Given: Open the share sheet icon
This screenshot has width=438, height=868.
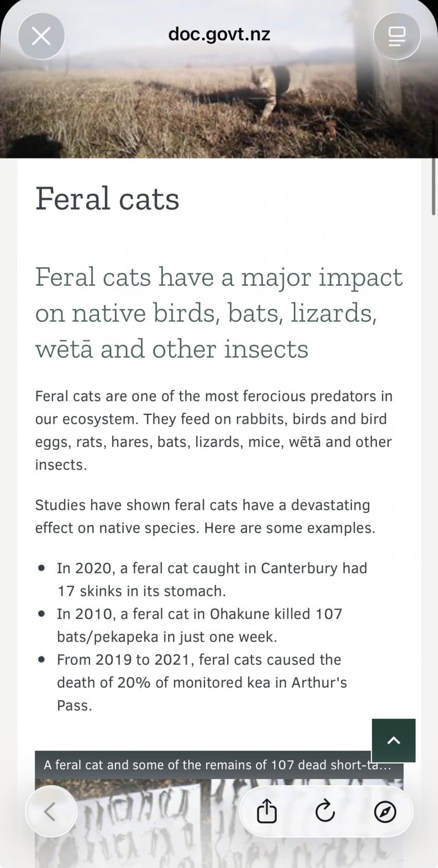Looking at the screenshot, I should click(x=266, y=812).
